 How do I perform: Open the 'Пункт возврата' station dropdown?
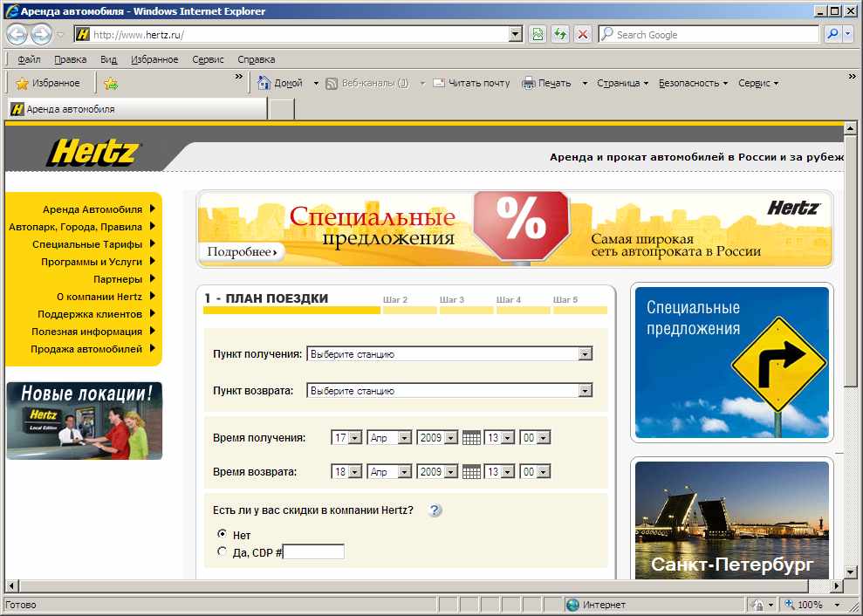pos(449,390)
